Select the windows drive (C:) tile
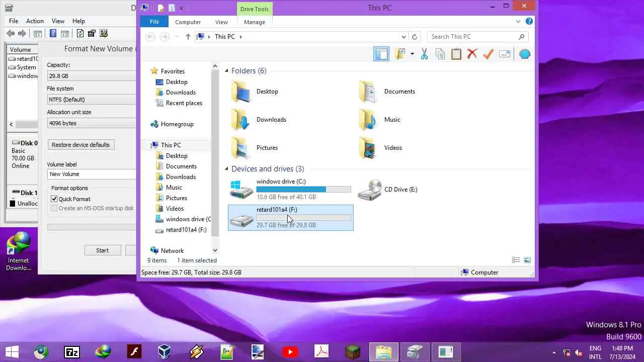644x362 pixels. coord(291,190)
